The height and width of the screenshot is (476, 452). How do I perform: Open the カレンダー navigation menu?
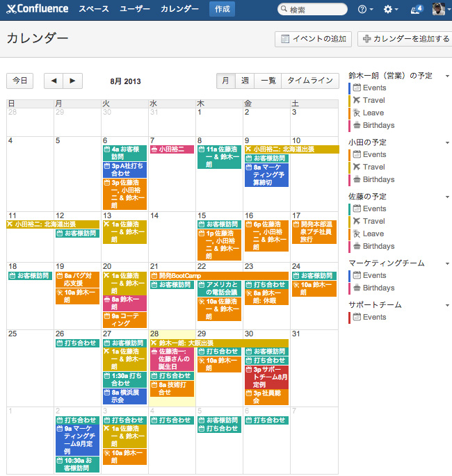coord(179,9)
